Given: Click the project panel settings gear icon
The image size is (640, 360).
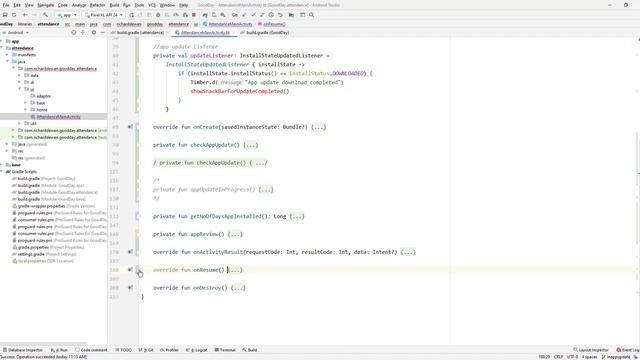Looking at the screenshot, I should tap(93, 32).
